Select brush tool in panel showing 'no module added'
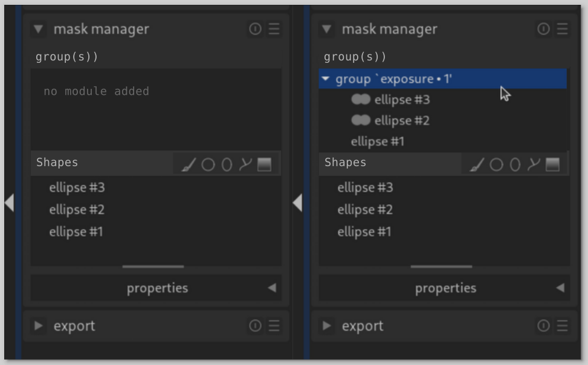Image resolution: width=588 pixels, height=365 pixels. point(189,164)
